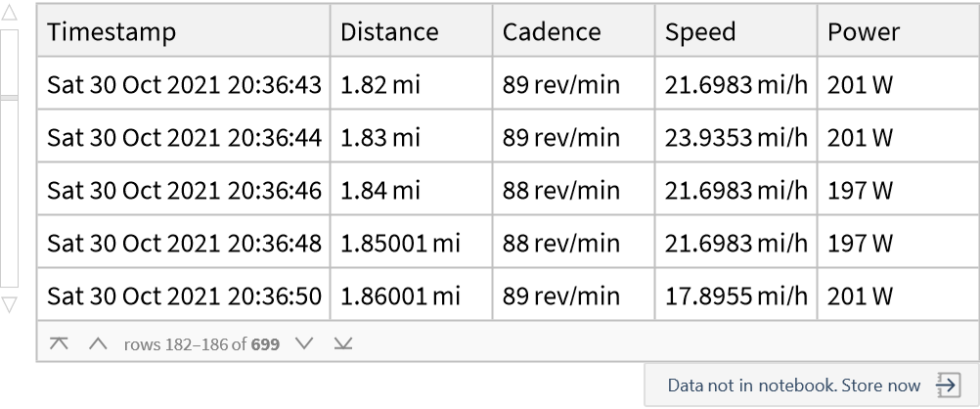Click the 23.9353 mi/h speed cell
Screen dimensions: 980x409
tap(736, 138)
